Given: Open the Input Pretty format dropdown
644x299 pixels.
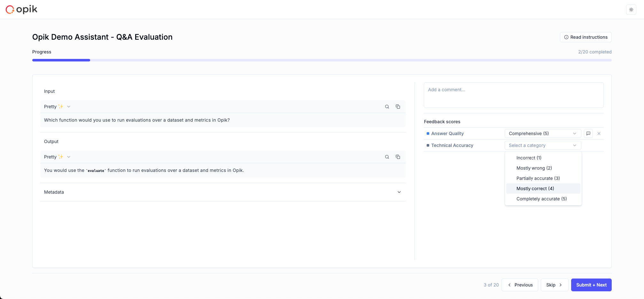Looking at the screenshot, I should [x=57, y=107].
